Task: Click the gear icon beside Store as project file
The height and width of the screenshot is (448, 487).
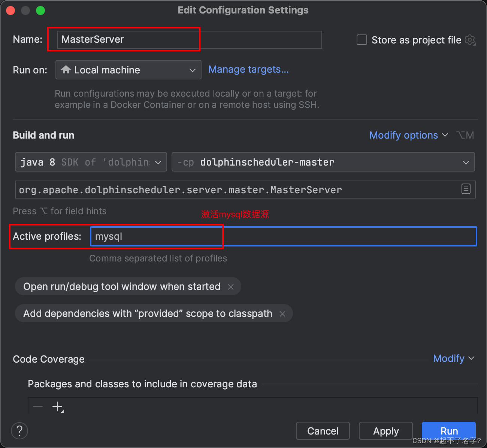Action: click(470, 40)
